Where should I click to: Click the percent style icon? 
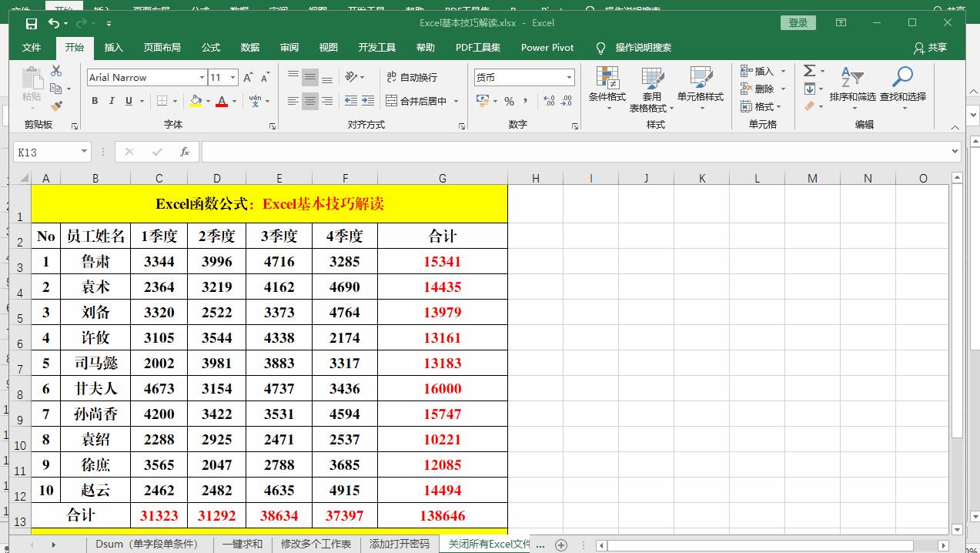(x=508, y=100)
